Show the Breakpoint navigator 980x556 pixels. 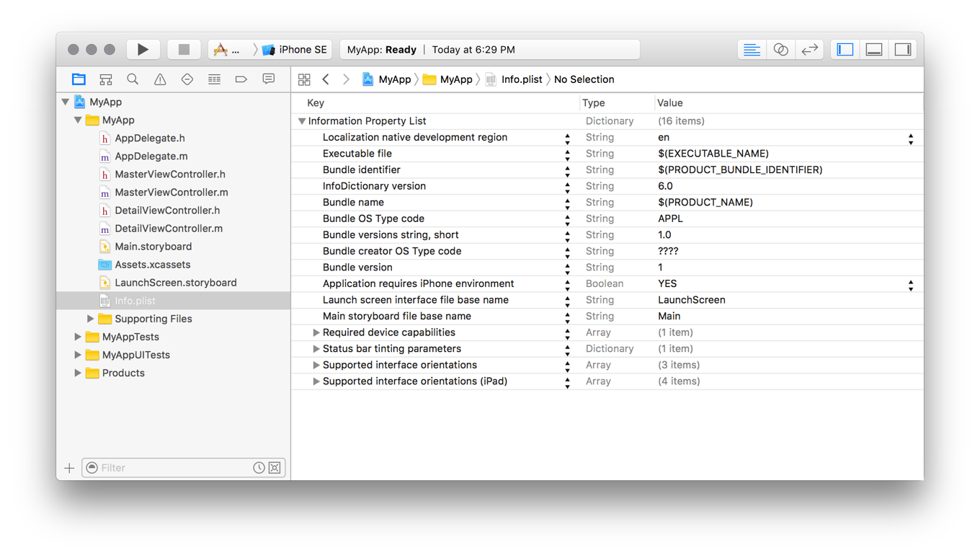(x=241, y=79)
